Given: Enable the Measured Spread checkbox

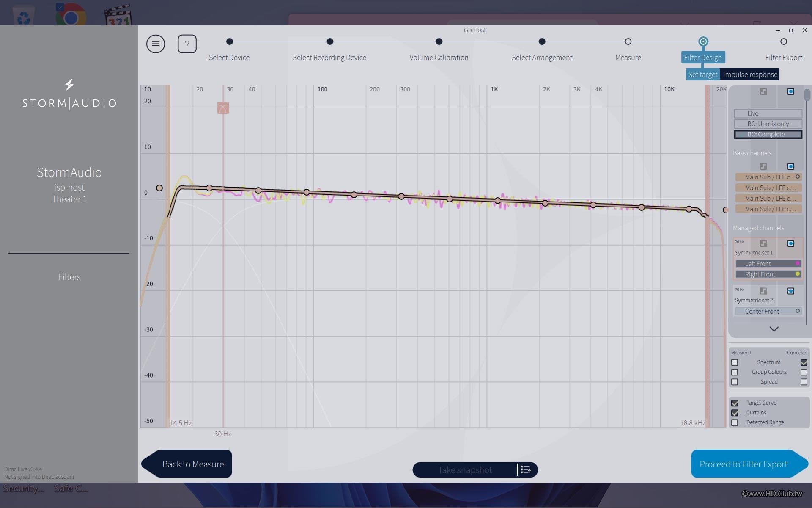Looking at the screenshot, I should [x=735, y=382].
